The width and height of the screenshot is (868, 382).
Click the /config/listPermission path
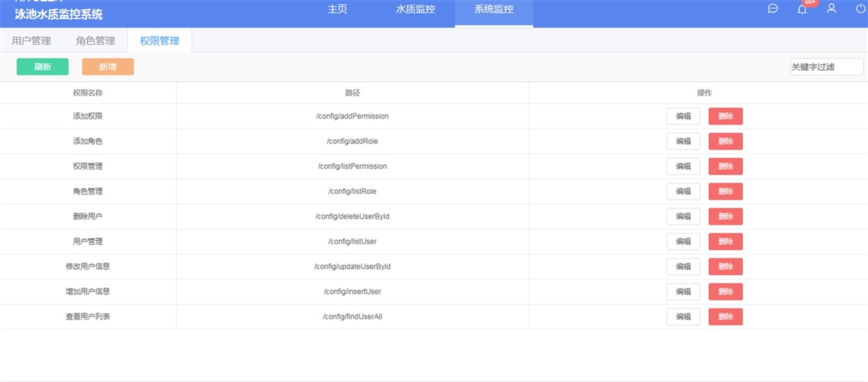pyautogui.click(x=352, y=166)
